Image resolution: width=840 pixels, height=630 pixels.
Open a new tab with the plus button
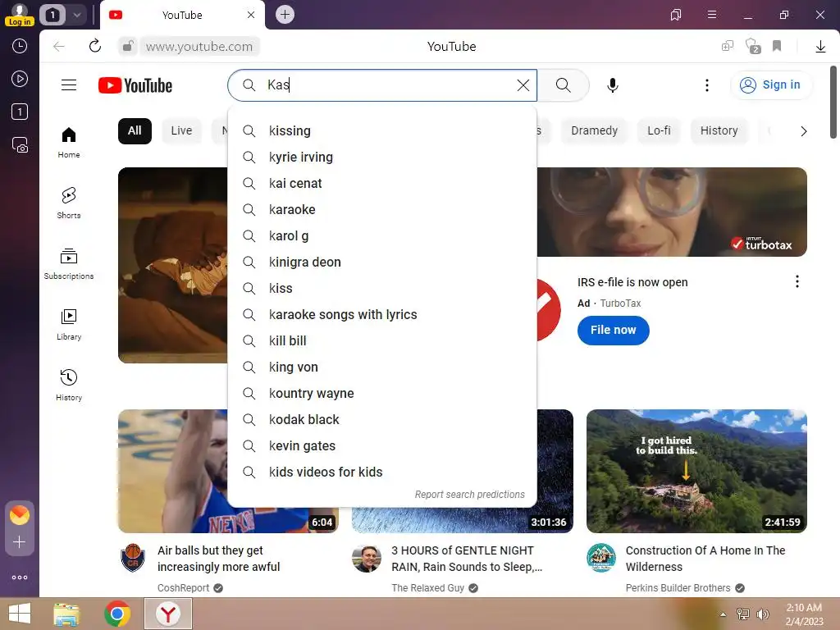point(285,15)
